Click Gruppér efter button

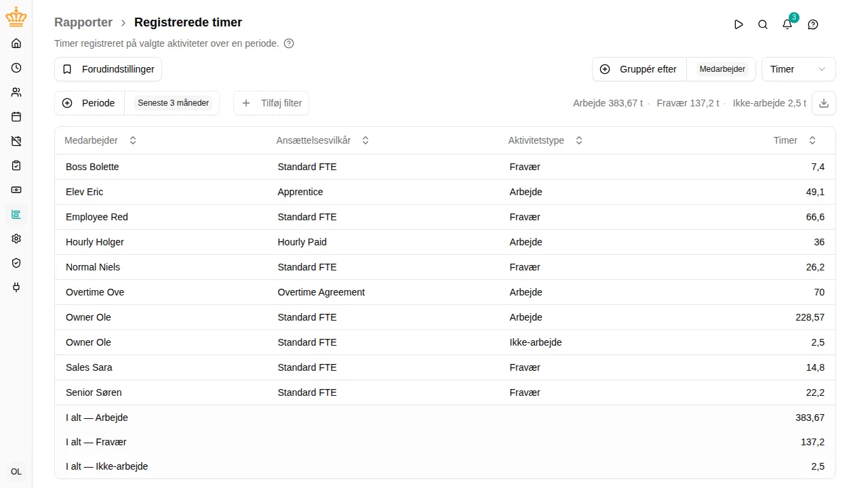click(x=639, y=69)
